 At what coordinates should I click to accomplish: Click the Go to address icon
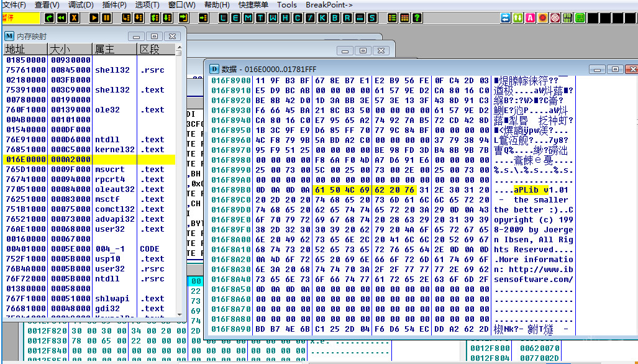coord(203,18)
